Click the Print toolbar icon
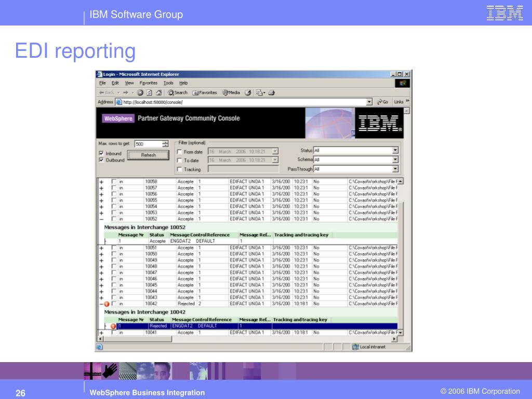The height and width of the screenshot is (399, 532). click(x=271, y=92)
